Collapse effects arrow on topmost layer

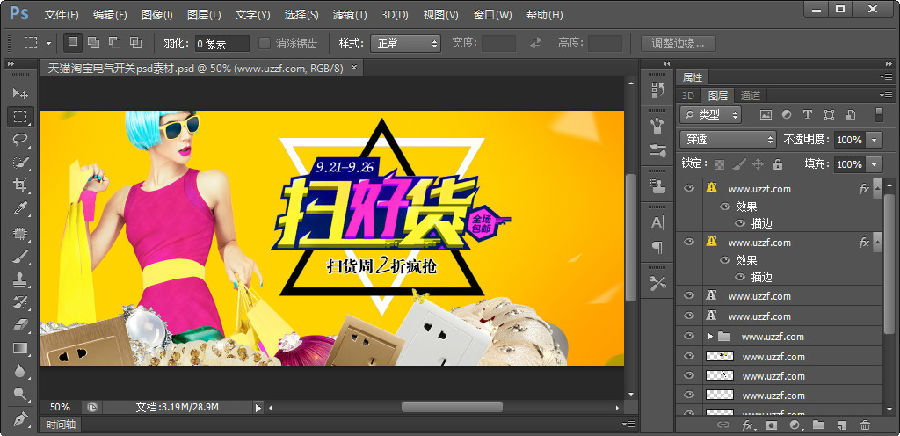[x=878, y=188]
